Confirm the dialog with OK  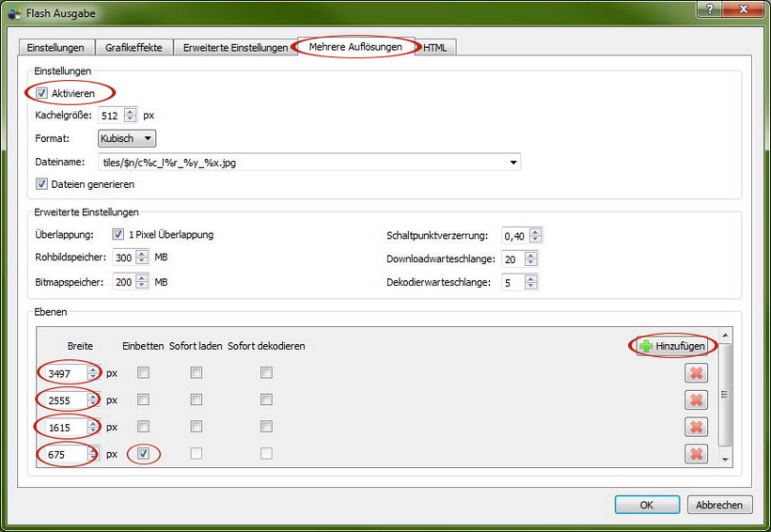pos(646,505)
